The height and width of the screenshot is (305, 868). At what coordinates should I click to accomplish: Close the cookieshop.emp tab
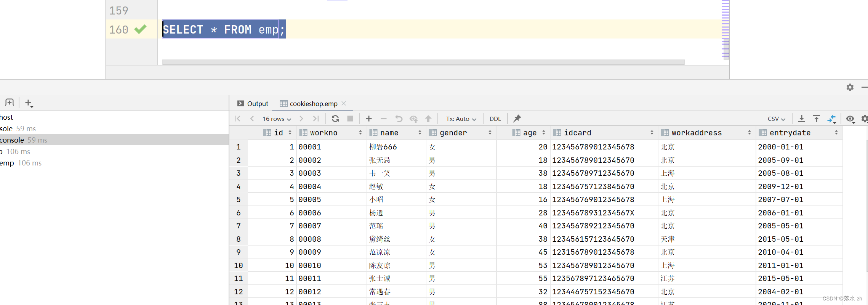(344, 103)
